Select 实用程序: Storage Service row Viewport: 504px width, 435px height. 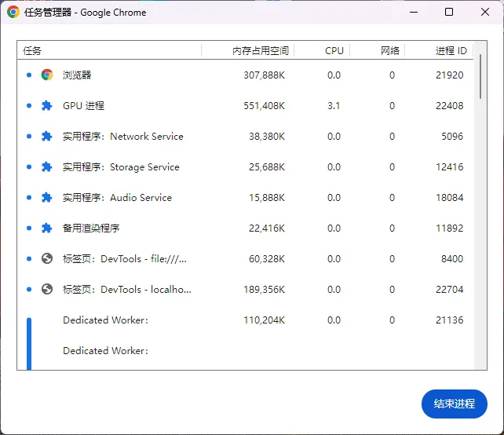[245, 167]
